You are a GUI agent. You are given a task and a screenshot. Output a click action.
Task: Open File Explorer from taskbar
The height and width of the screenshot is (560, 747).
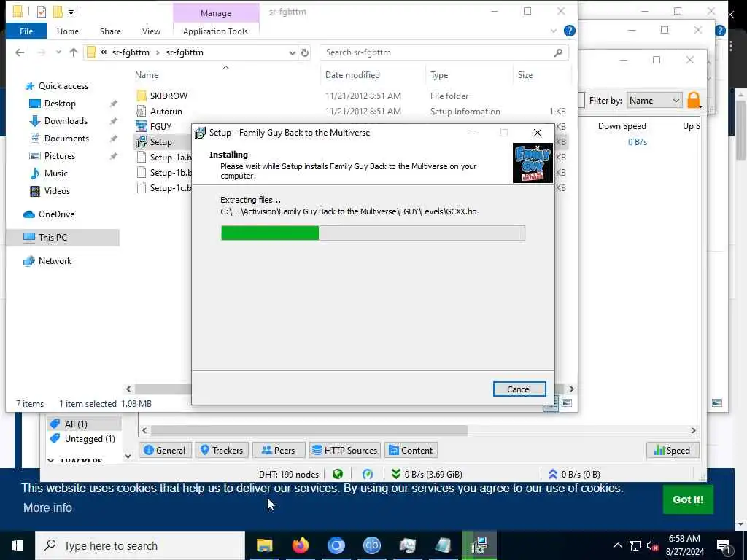(x=264, y=545)
